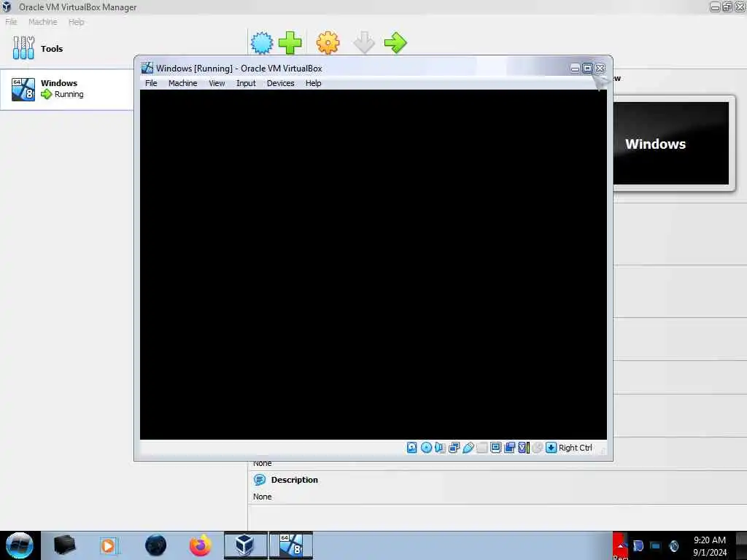Click the black guest display area
747x560 pixels.
[x=373, y=264]
